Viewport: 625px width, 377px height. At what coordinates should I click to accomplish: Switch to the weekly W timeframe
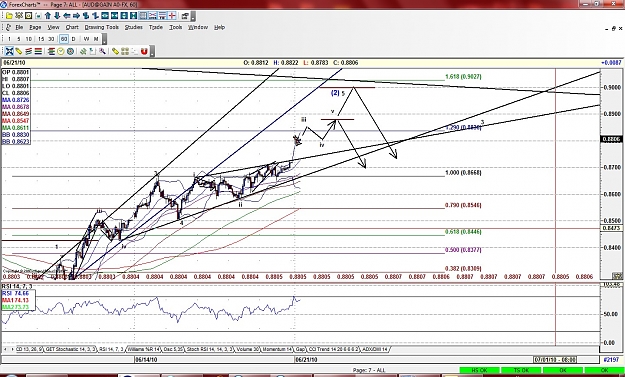86,39
